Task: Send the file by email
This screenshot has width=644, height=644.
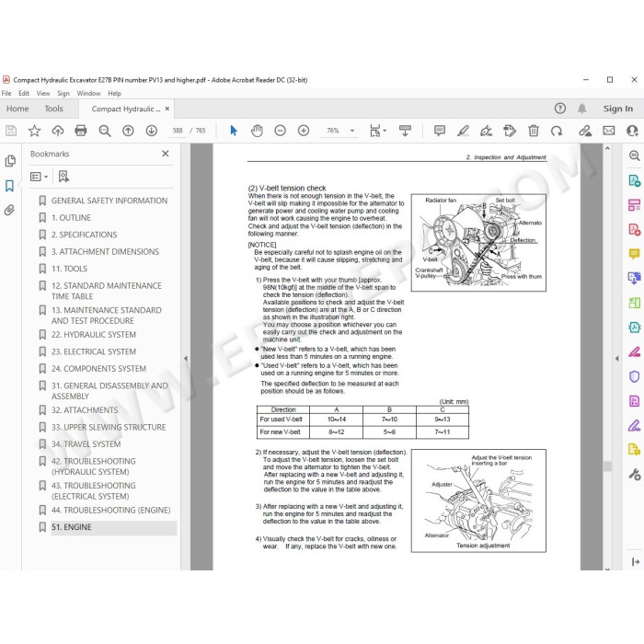Action: [609, 131]
